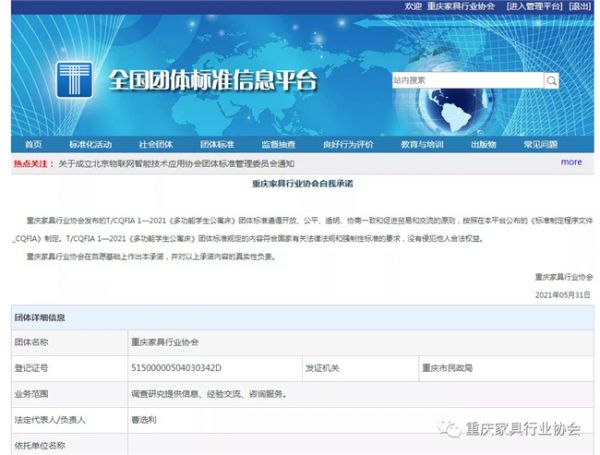Click the 发证机关 label cell

(360, 368)
